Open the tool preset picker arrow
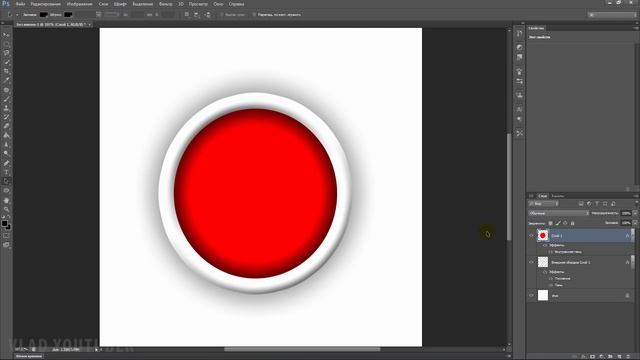 [17, 15]
